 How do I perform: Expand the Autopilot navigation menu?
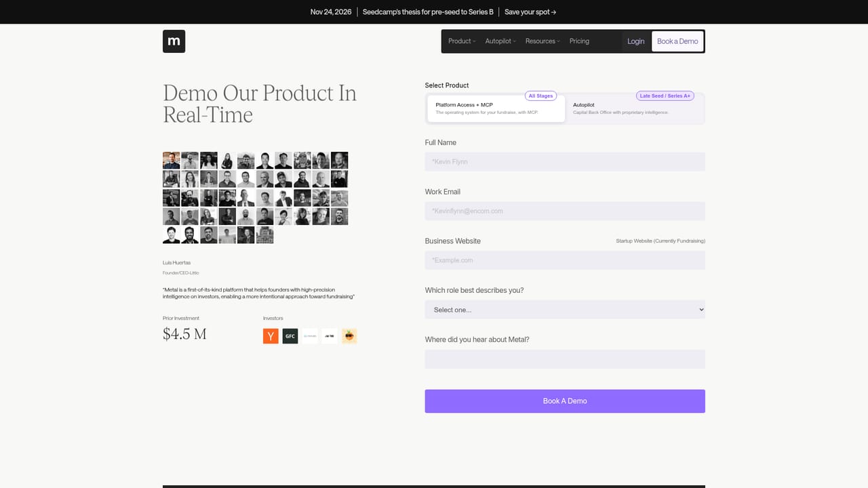point(500,41)
